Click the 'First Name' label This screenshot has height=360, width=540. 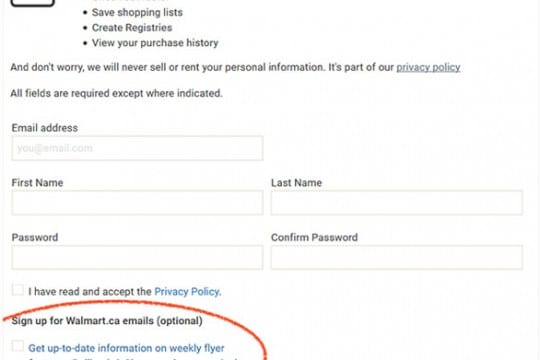(38, 183)
